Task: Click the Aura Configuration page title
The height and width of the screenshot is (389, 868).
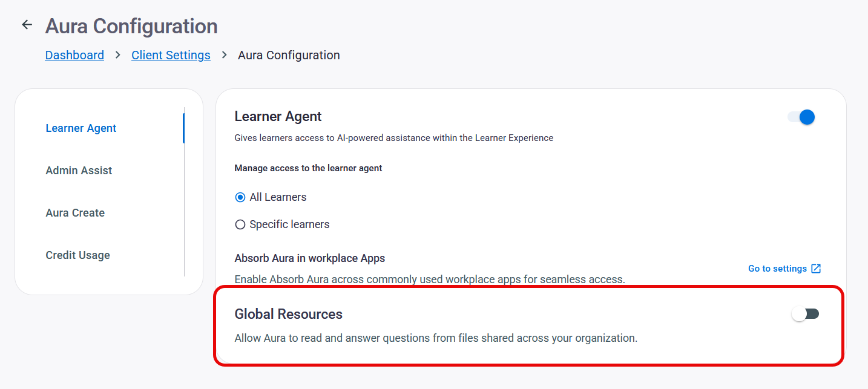Action: click(x=131, y=26)
